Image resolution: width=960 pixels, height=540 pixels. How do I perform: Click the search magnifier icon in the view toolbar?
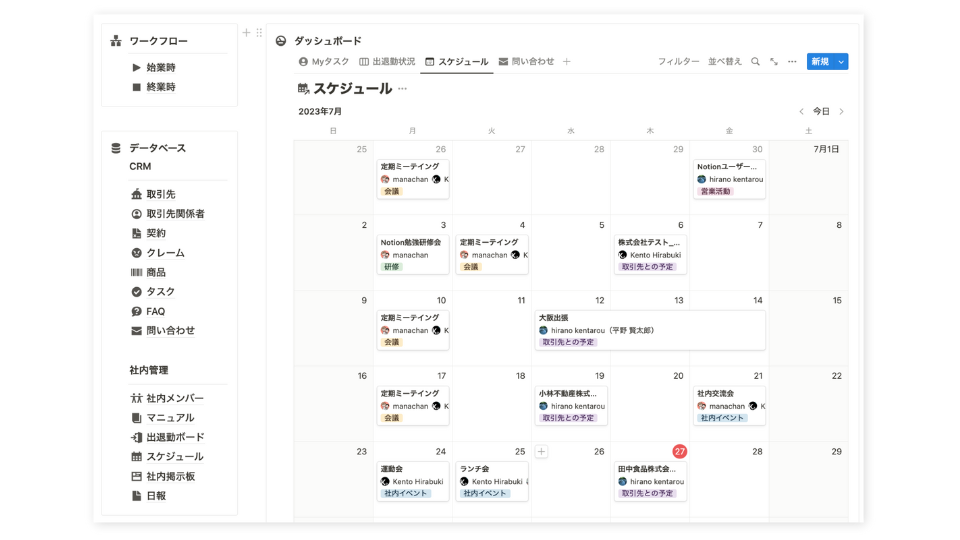pyautogui.click(x=755, y=62)
